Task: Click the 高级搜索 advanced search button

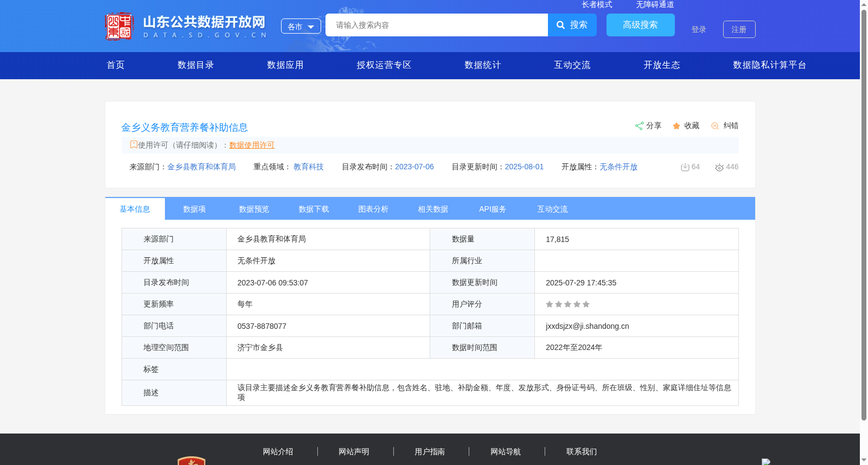Action: pos(641,25)
